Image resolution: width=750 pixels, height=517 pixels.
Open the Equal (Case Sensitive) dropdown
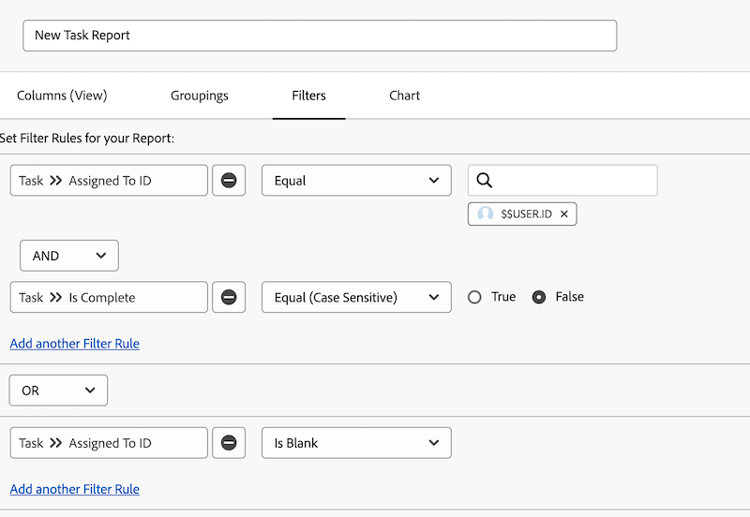pyautogui.click(x=356, y=297)
